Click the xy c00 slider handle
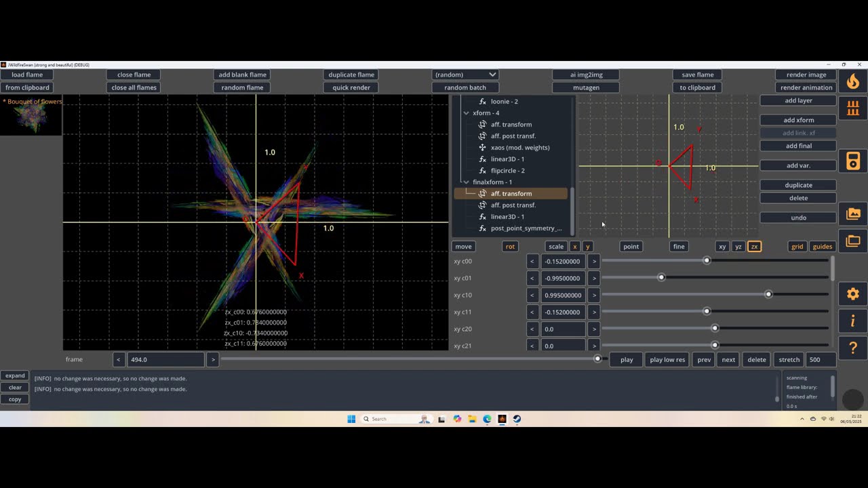The height and width of the screenshot is (488, 868). (x=707, y=260)
